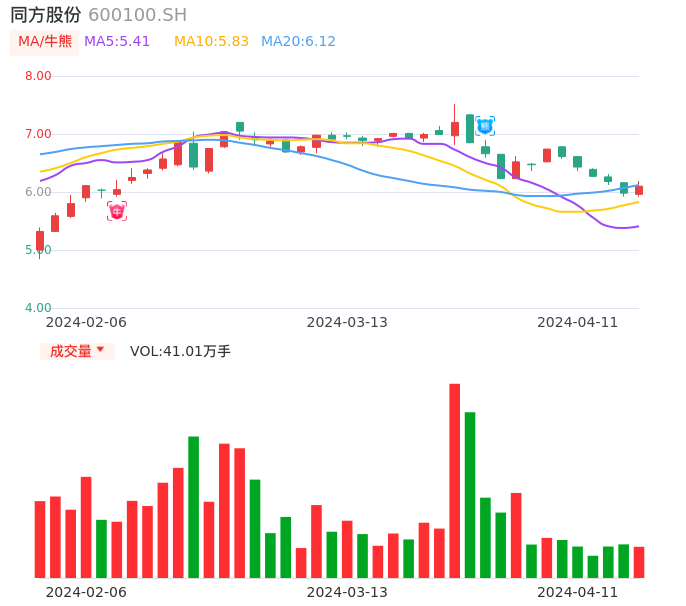Click the candlestick with the highest upper wick

(455, 125)
